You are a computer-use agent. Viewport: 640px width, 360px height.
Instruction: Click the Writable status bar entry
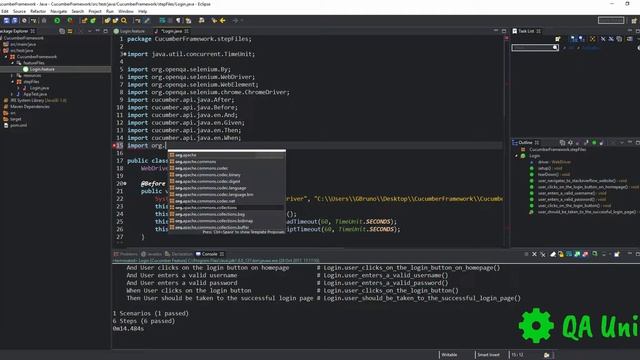tap(449, 355)
